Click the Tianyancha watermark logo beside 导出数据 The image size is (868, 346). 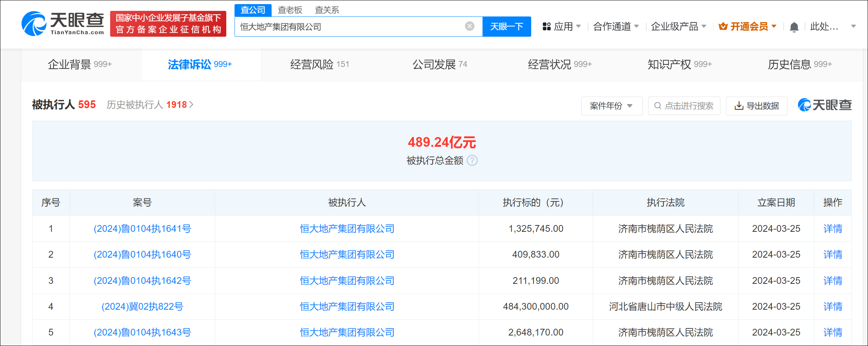(x=825, y=105)
